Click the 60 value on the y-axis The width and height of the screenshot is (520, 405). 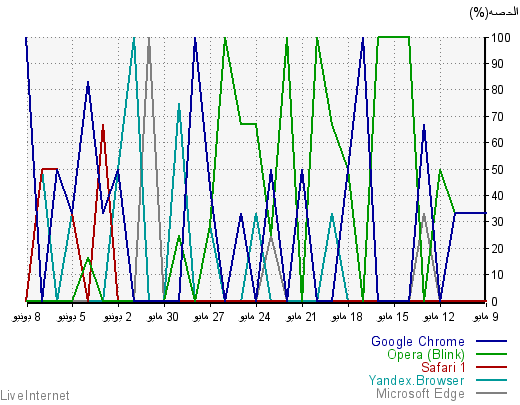[497, 143]
